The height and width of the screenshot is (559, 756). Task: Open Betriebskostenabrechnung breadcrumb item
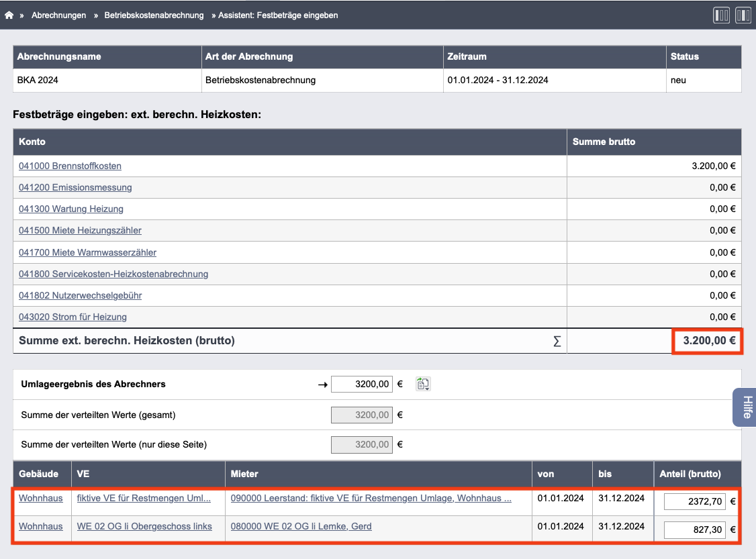[x=154, y=15]
